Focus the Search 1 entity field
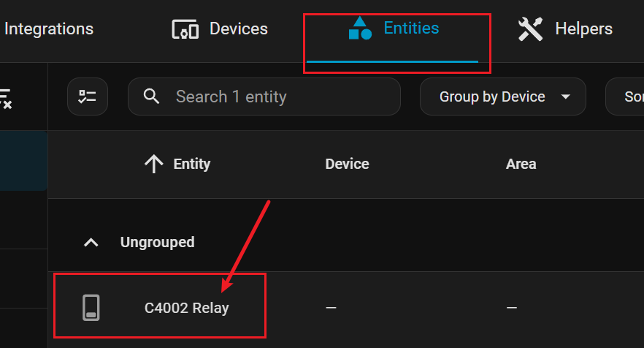The height and width of the screenshot is (348, 644). [277, 97]
